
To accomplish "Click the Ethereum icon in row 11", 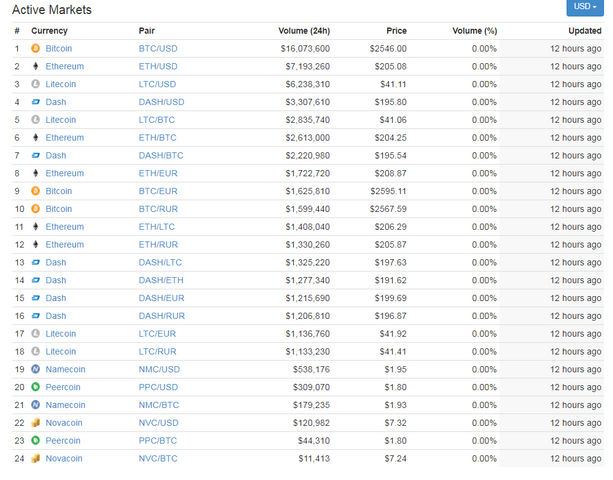I will pyautogui.click(x=36, y=227).
